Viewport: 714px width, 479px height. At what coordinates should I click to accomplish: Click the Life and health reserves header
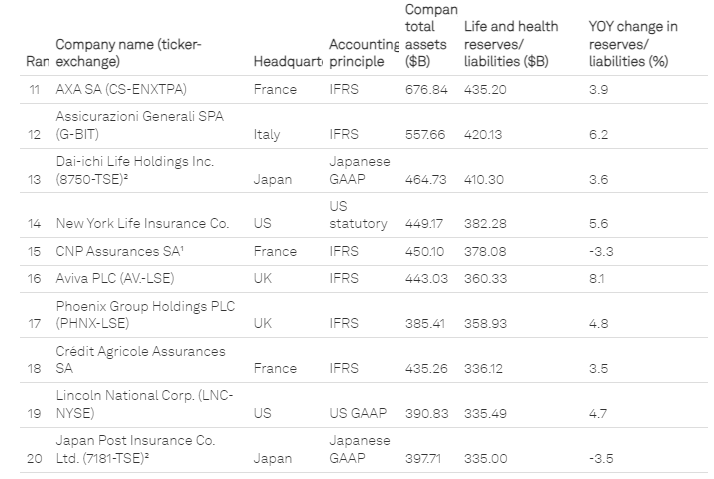tap(511, 44)
